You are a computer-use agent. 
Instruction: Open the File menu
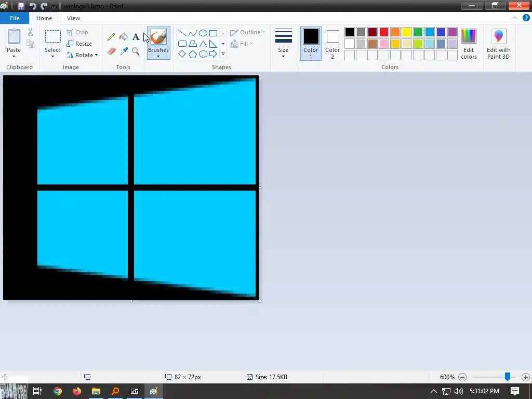pos(14,18)
